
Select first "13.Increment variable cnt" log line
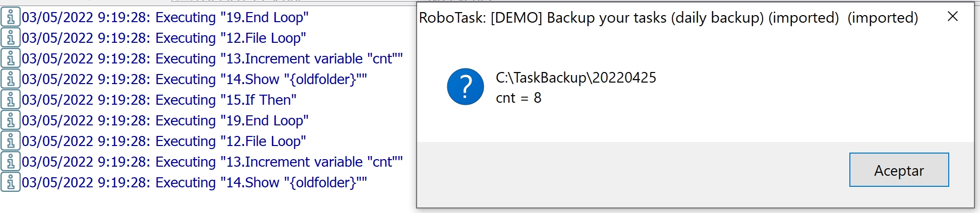pyautogui.click(x=212, y=58)
